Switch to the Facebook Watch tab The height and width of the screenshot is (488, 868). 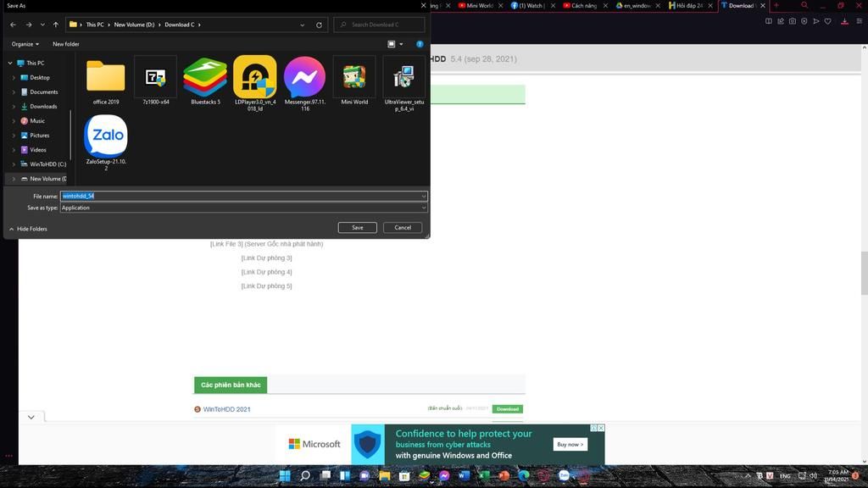[529, 6]
